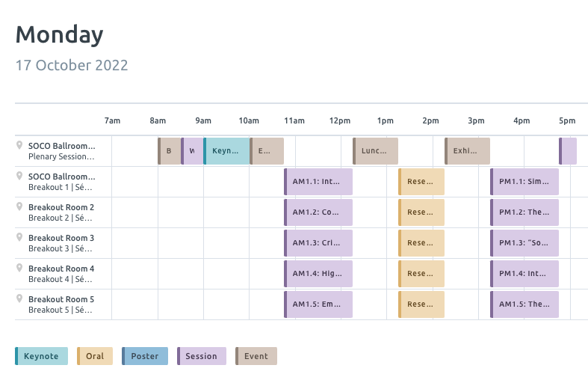Toggle the Keynote legend filter

[x=42, y=356]
